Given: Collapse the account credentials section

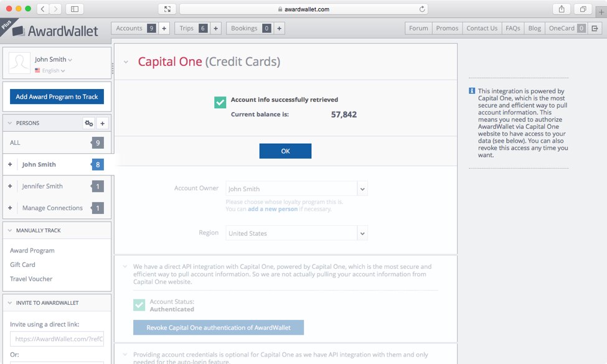Looking at the screenshot, I should 125,354.
